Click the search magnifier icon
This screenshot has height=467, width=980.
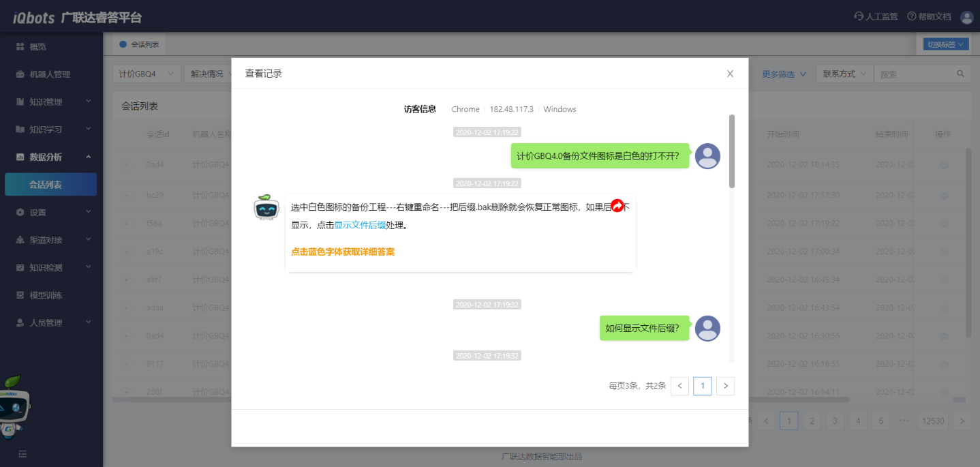point(960,74)
